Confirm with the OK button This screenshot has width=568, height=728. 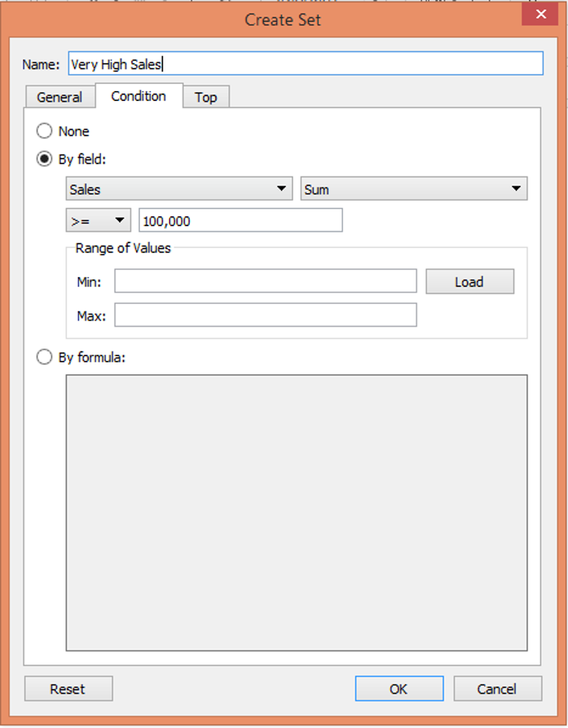click(x=399, y=688)
